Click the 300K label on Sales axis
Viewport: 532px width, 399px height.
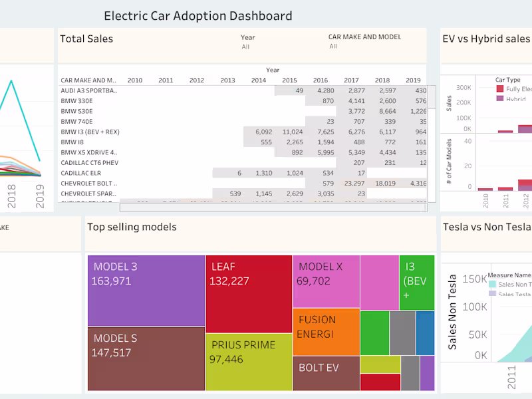click(x=464, y=88)
